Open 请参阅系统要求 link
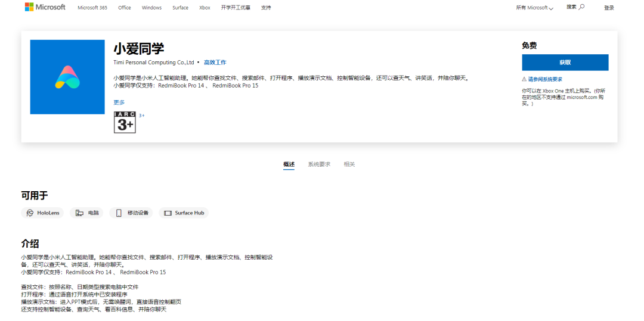 [x=545, y=79]
